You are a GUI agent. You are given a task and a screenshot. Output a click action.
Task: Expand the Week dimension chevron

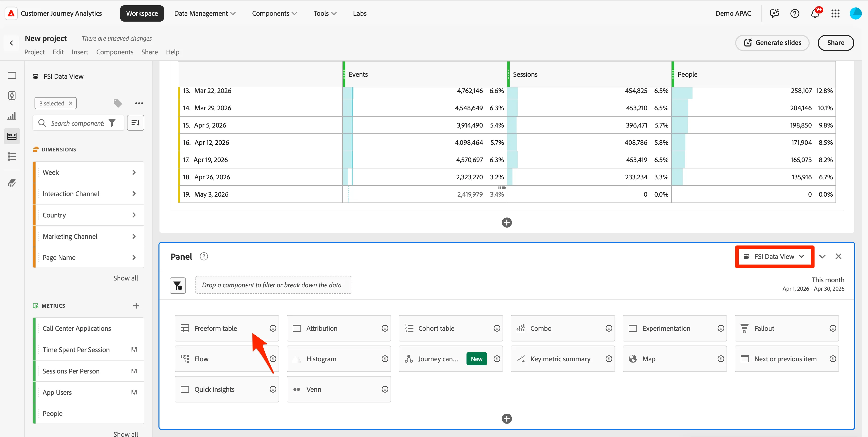(134, 172)
